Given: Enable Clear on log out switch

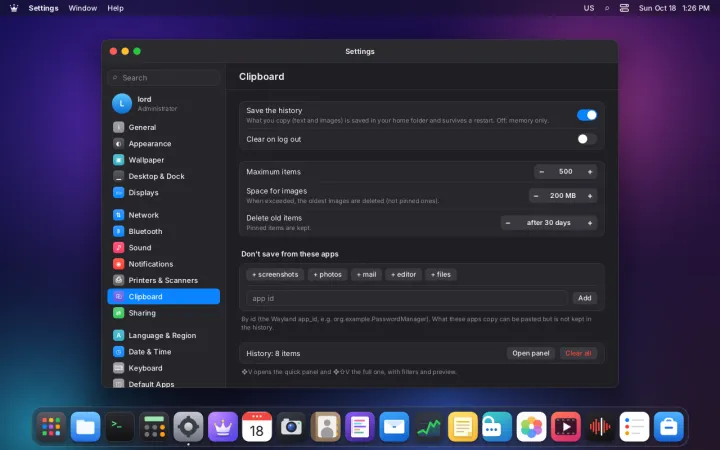Looking at the screenshot, I should pyautogui.click(x=587, y=139).
